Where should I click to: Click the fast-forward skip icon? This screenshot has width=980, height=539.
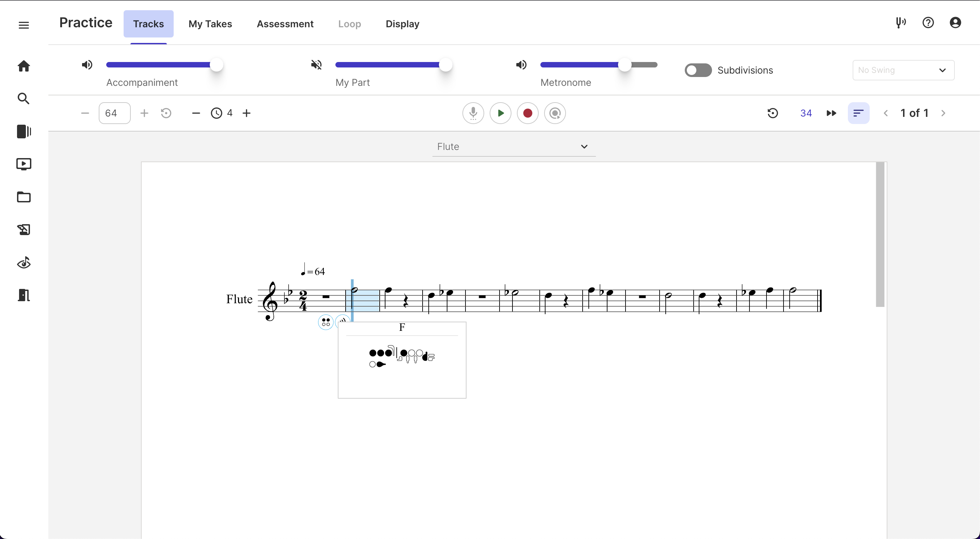(x=831, y=113)
